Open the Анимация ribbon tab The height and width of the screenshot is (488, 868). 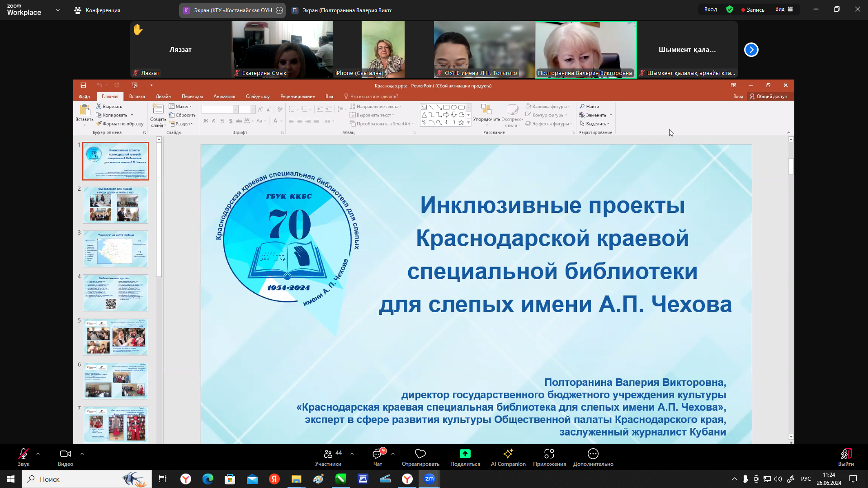(224, 96)
